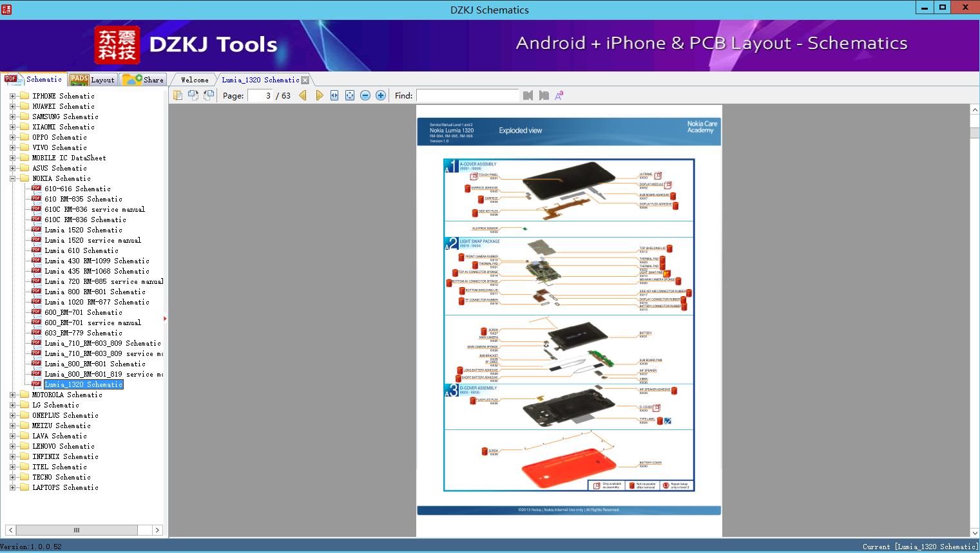Open the Share tab

(143, 80)
